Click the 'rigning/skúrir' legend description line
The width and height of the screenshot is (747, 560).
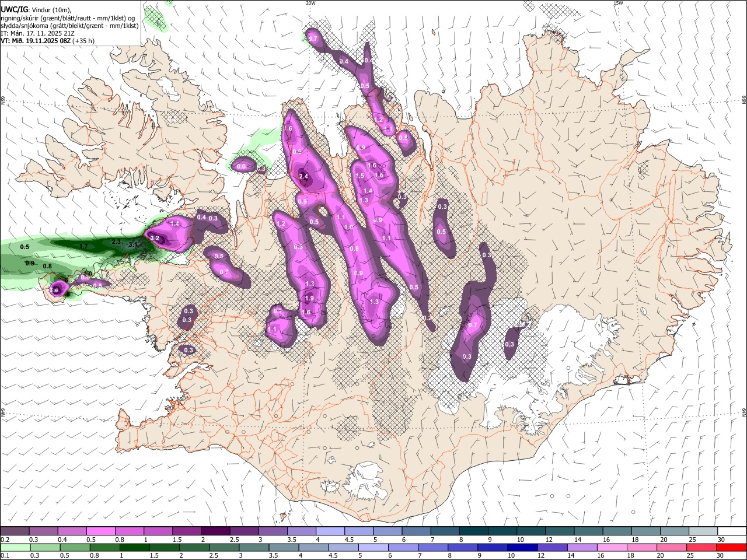[68, 17]
